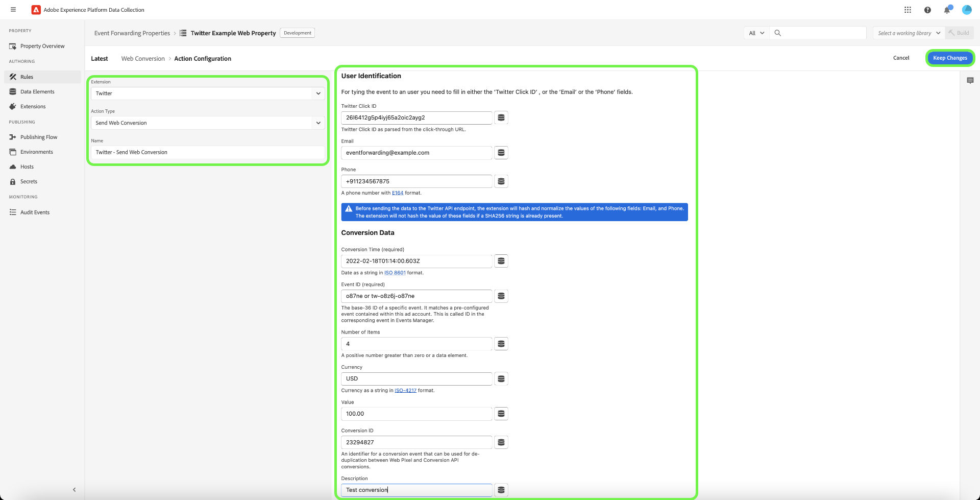Collapse the left sidebar arrow

click(x=75, y=490)
